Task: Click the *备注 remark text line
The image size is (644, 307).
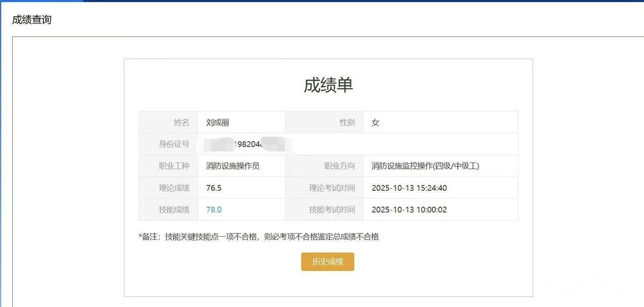Action: tap(259, 237)
